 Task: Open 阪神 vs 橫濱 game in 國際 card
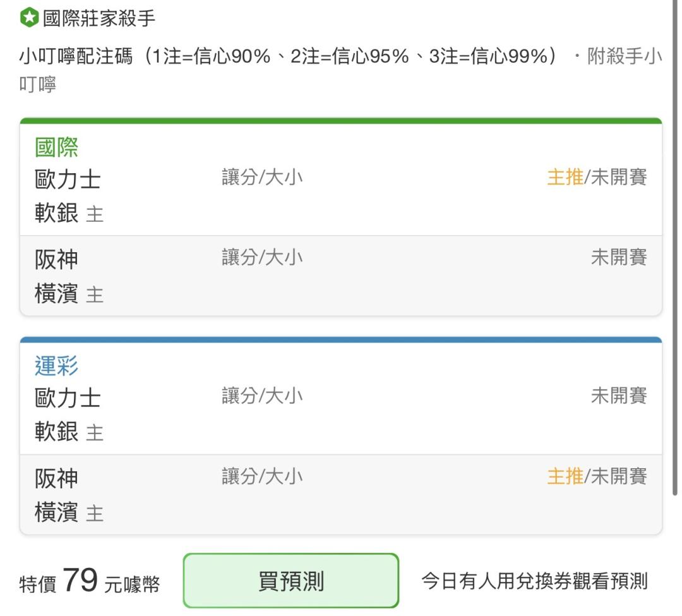click(341, 276)
